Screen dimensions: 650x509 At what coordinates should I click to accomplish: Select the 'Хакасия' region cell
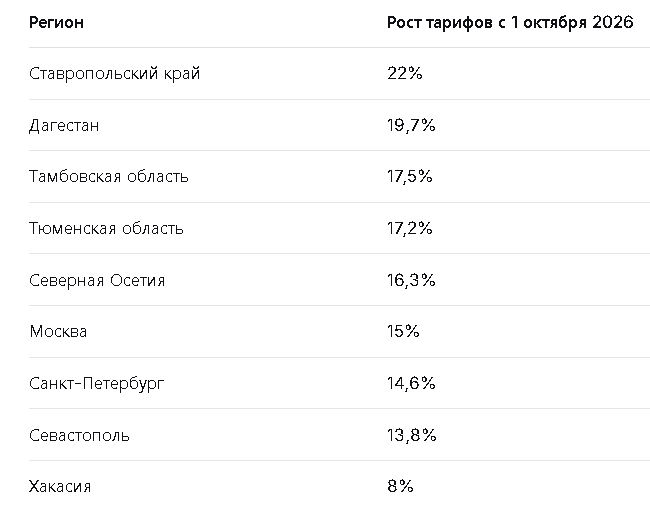click(x=61, y=487)
